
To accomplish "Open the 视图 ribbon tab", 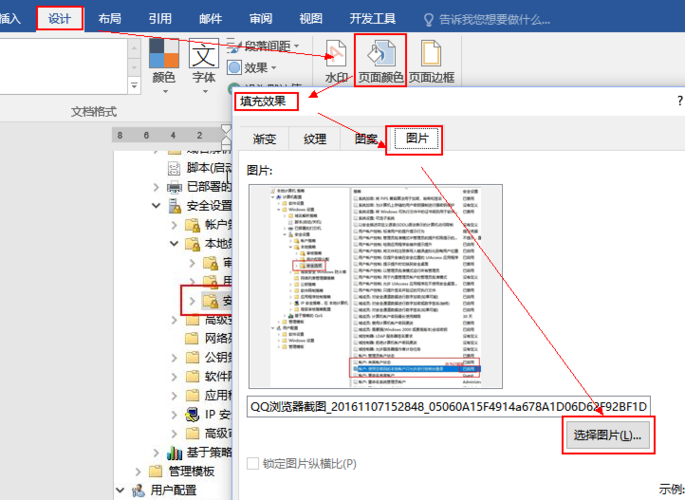I will 311,19.
